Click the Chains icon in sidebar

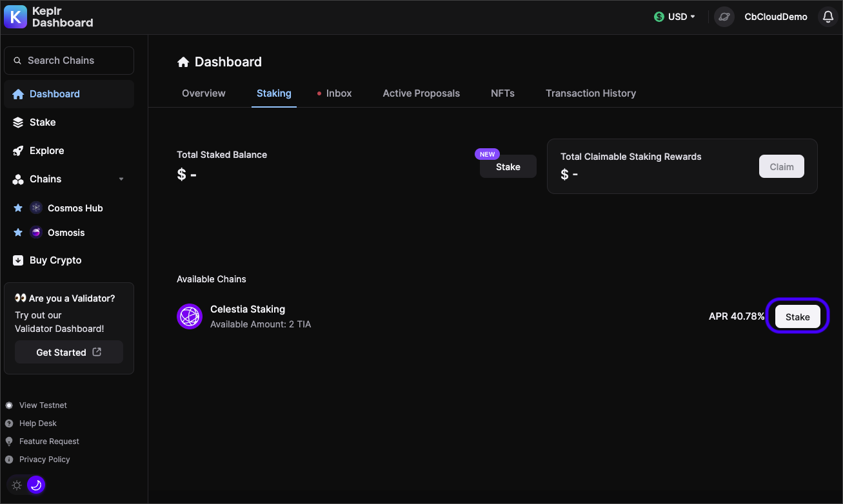(x=18, y=179)
